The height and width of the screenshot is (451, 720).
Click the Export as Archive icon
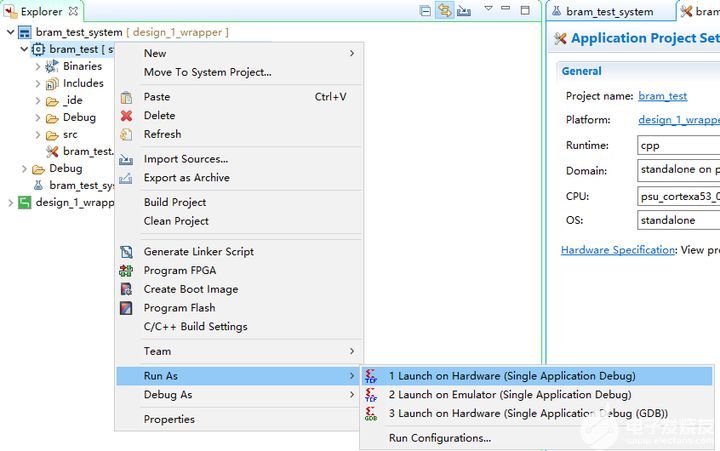click(x=126, y=178)
